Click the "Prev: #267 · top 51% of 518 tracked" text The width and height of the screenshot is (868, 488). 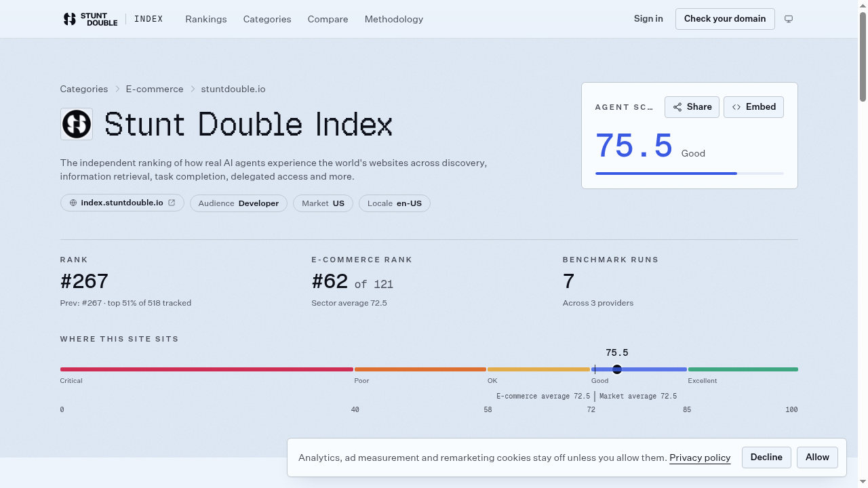coord(125,303)
